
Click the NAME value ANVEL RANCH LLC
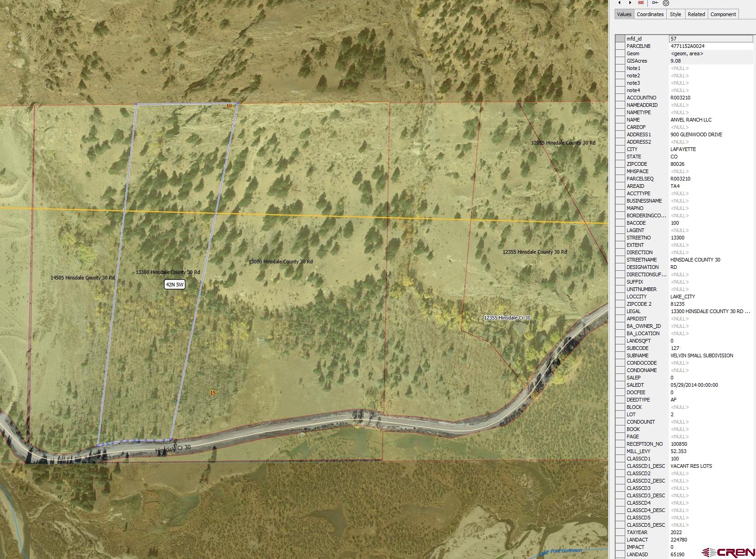click(691, 120)
